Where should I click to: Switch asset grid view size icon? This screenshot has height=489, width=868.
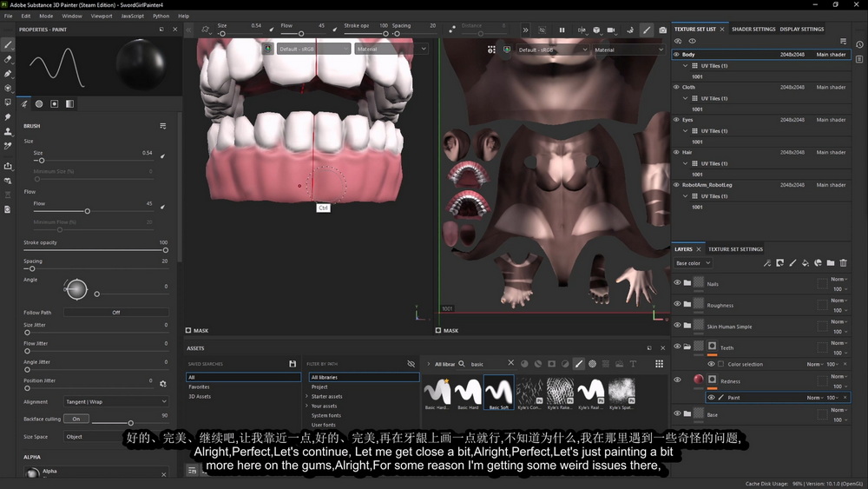point(659,364)
